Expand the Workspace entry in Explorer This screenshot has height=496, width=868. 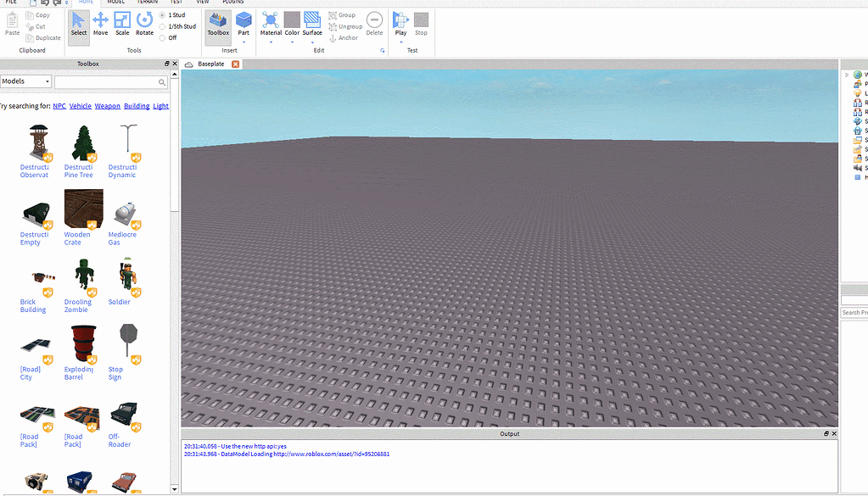click(847, 75)
